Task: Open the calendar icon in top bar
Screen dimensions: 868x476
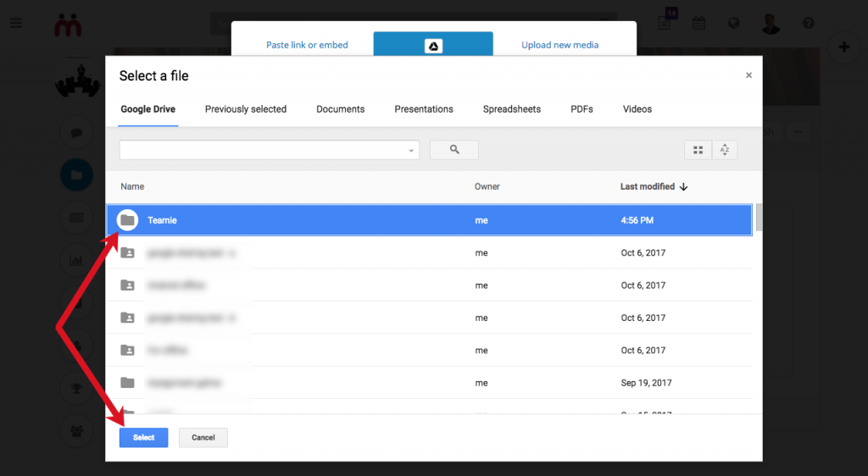Action: [x=698, y=23]
